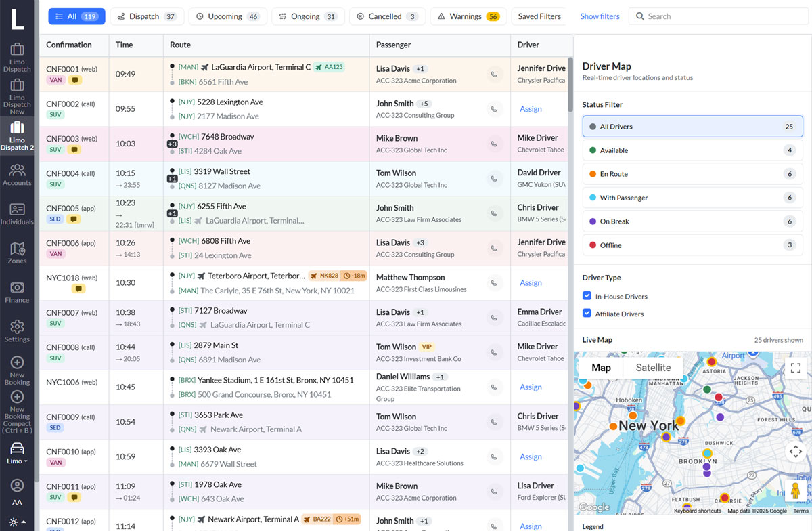Screen dimensions: 812x531
Task: Select the Accounts sidebar icon
Action: [17, 175]
